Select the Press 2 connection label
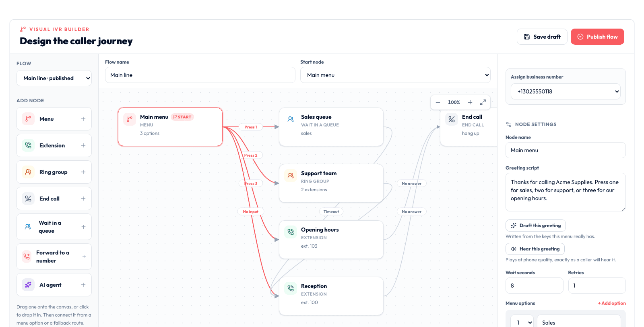Viewport: 644px width, 327px height. [251, 155]
